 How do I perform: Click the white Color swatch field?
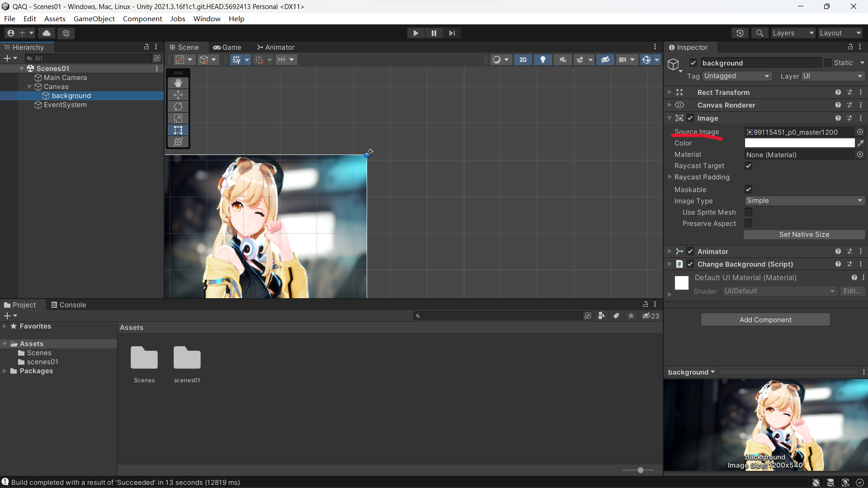tap(799, 143)
